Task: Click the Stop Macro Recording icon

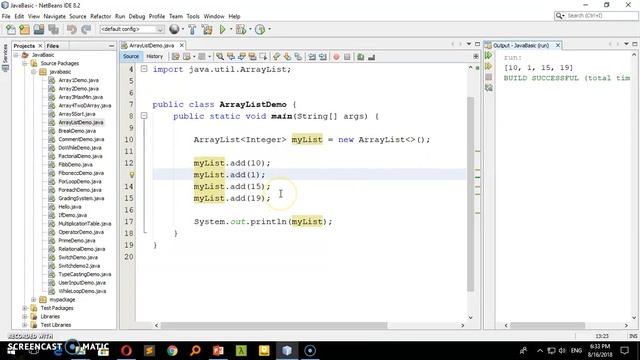Action: [347, 57]
